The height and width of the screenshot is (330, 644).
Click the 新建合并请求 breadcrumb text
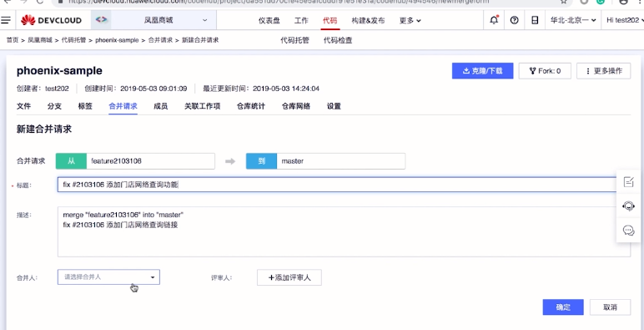tap(200, 40)
